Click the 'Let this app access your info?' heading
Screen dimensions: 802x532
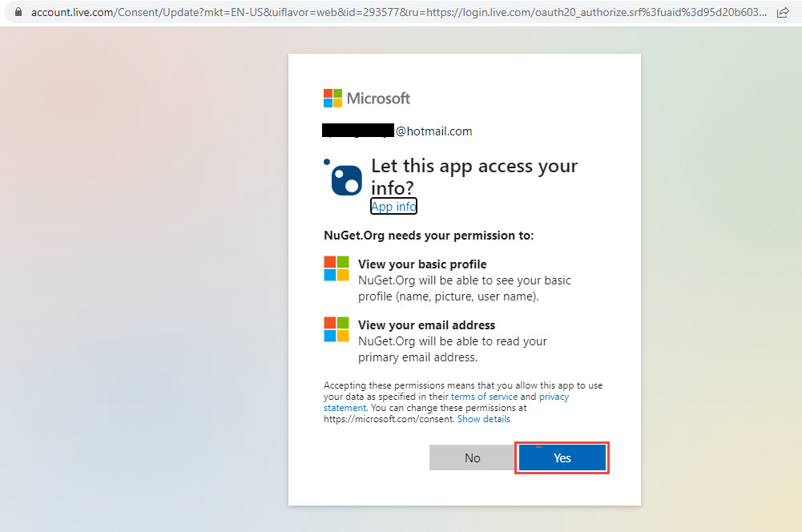click(x=474, y=176)
